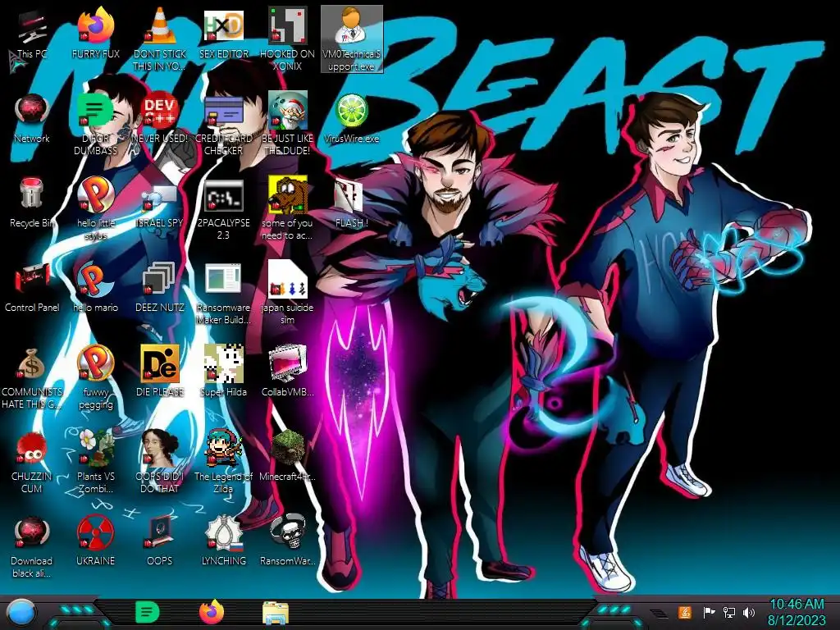840x630 pixels.
Task: Launch VirusWire.exe lime icon
Action: [351, 119]
